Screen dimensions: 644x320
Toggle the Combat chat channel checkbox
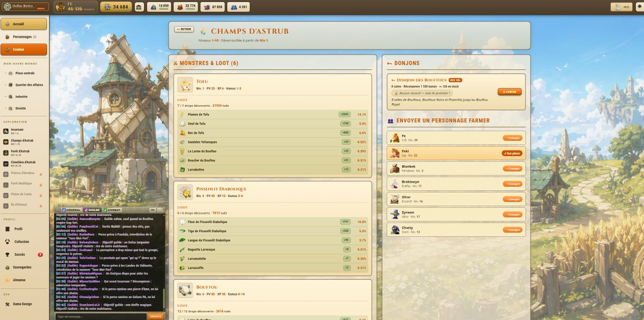coord(106,210)
